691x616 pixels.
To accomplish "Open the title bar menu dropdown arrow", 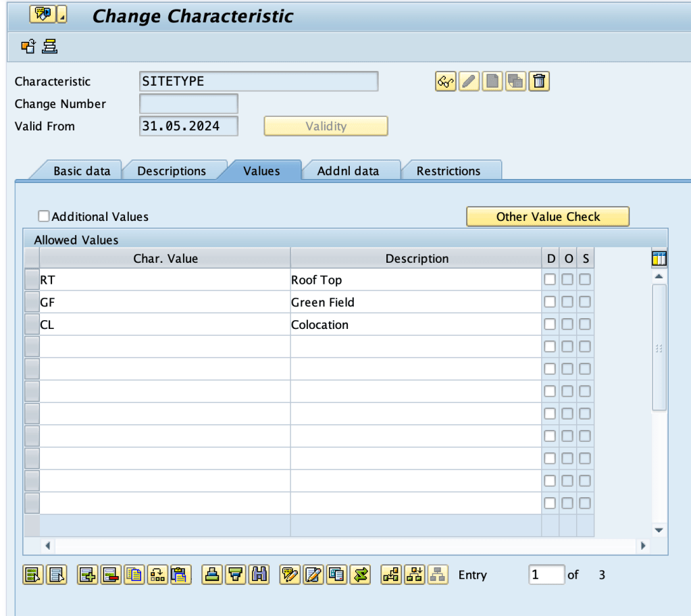I will [62, 15].
